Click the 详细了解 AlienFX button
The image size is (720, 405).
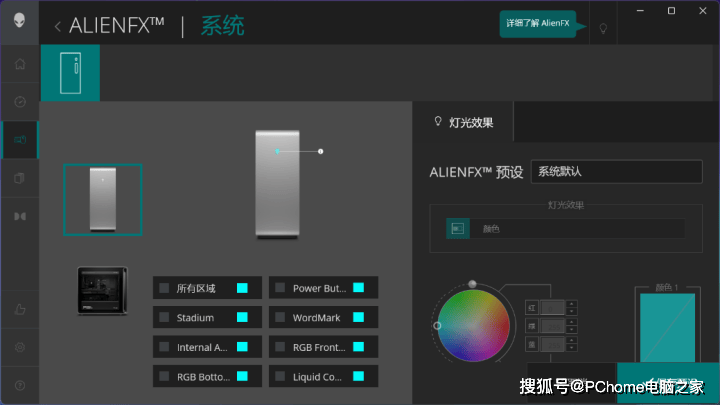tap(538, 23)
